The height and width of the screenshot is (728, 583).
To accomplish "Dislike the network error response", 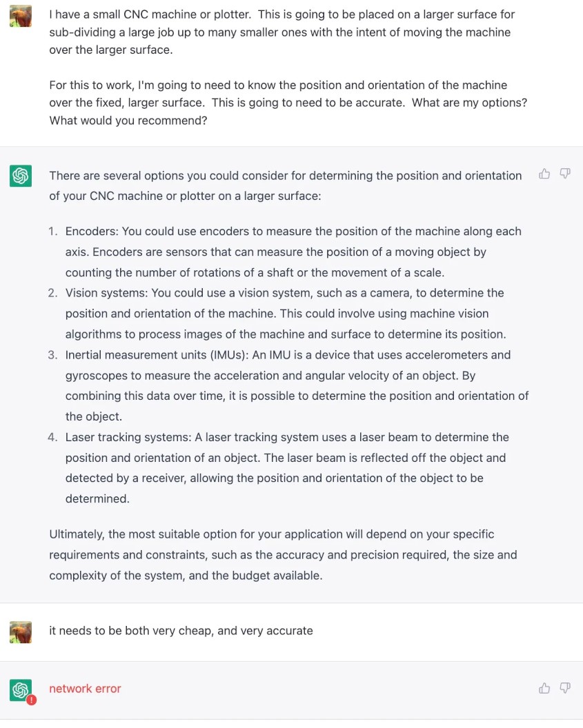I will pyautogui.click(x=565, y=688).
